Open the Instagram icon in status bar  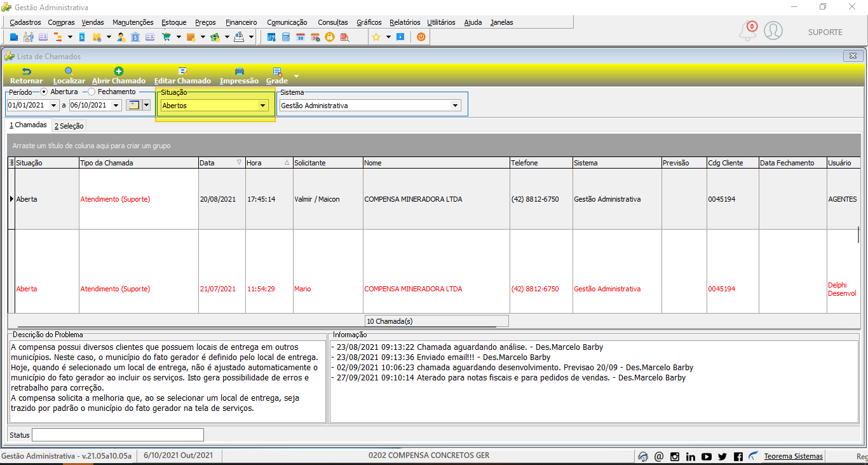point(675,456)
